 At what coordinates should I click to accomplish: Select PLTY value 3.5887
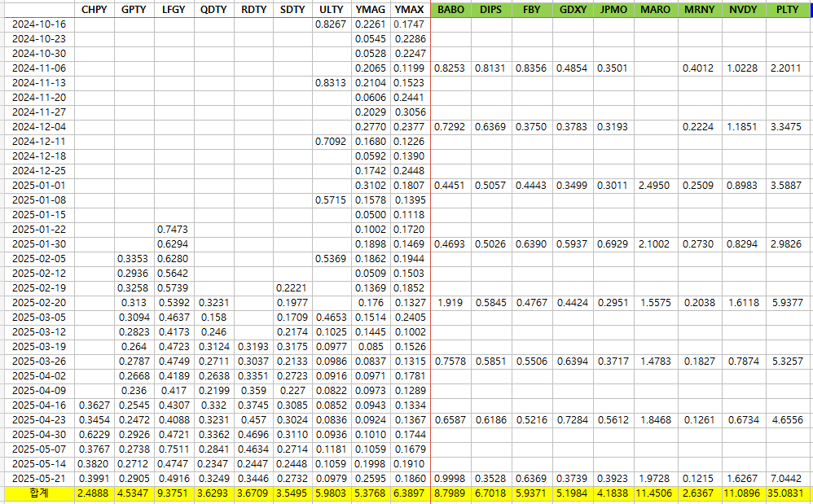pyautogui.click(x=786, y=186)
